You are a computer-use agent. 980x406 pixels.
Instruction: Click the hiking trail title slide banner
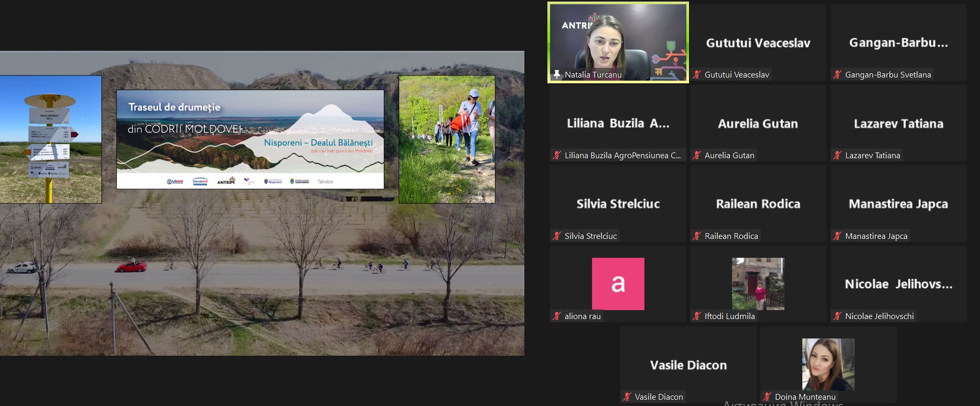[250, 139]
